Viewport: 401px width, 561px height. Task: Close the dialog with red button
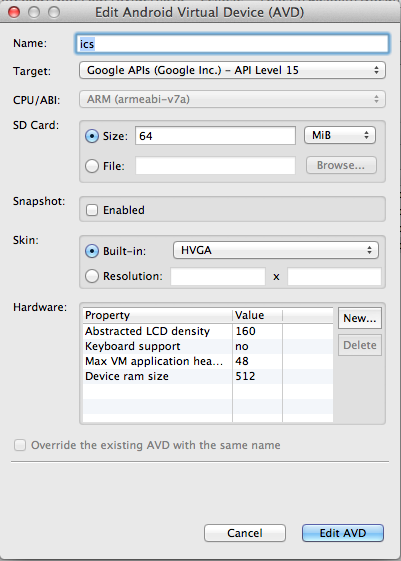pos(14,12)
